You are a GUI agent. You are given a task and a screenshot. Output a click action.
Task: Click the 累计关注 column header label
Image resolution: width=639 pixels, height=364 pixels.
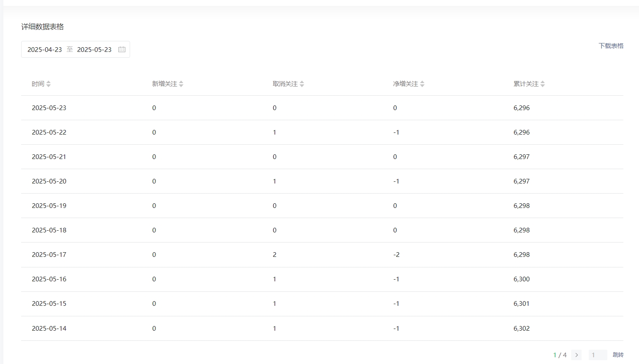click(526, 84)
